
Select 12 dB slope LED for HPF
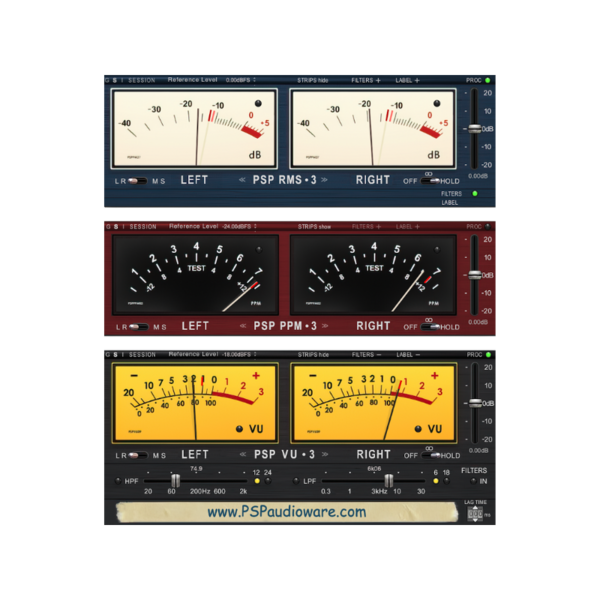pyautogui.click(x=257, y=481)
